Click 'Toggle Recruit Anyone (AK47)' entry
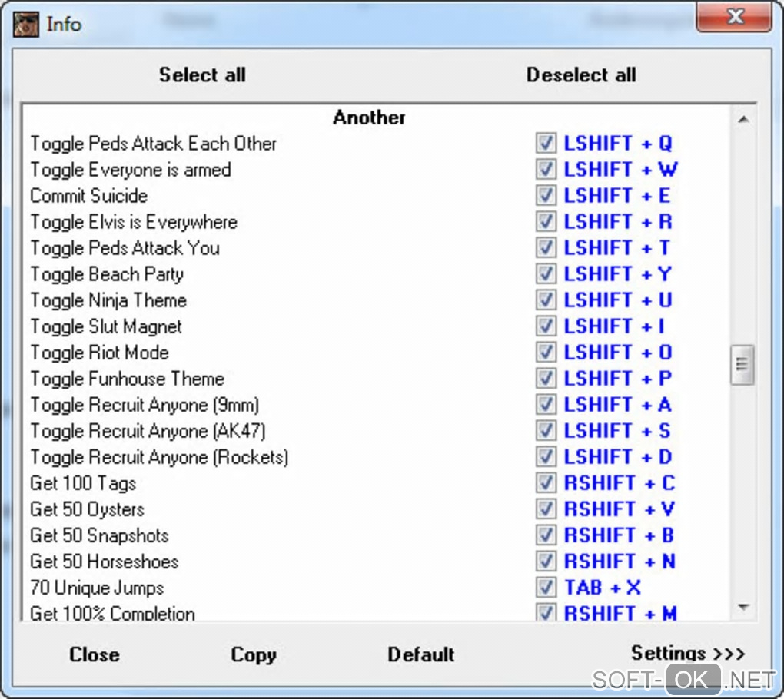This screenshot has width=784, height=699. tap(148, 431)
